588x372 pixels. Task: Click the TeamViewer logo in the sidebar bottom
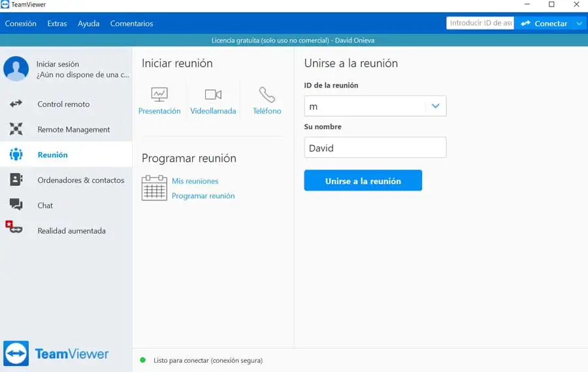[56, 353]
